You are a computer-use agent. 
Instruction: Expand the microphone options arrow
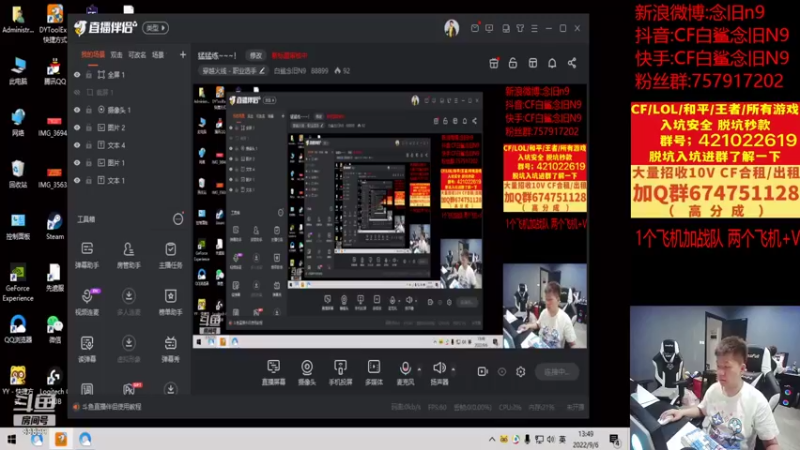(x=419, y=369)
